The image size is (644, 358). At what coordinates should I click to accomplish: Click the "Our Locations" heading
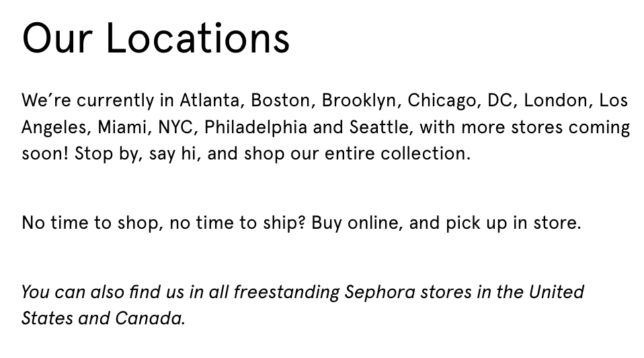click(156, 37)
